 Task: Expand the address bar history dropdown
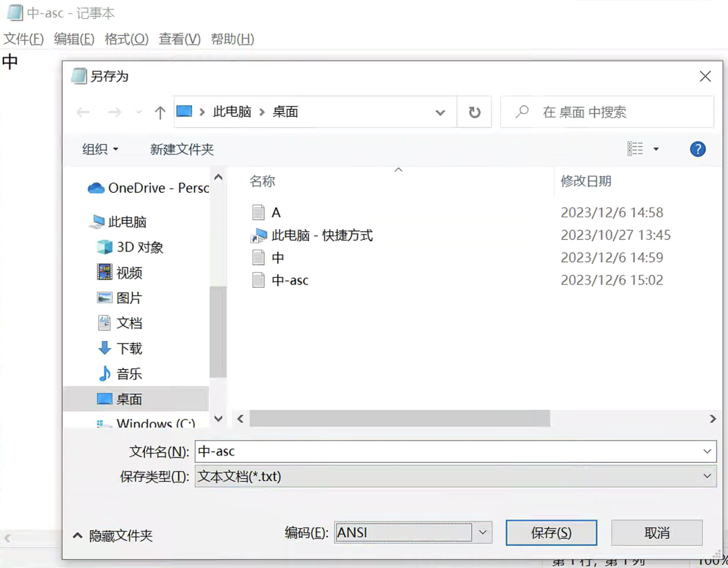(x=440, y=113)
